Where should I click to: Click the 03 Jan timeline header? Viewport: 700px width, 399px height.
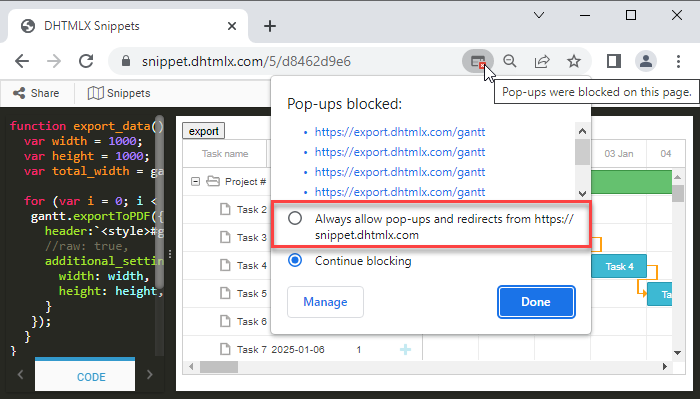(619, 154)
